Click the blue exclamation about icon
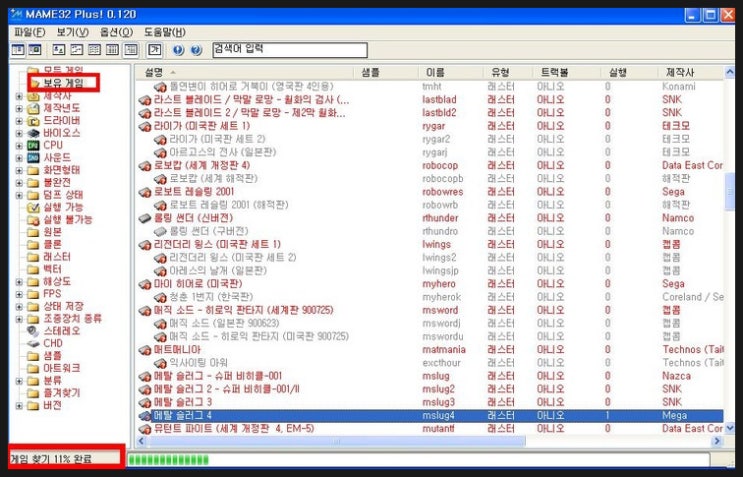Viewport: 743px width, 477px height. coord(178,50)
